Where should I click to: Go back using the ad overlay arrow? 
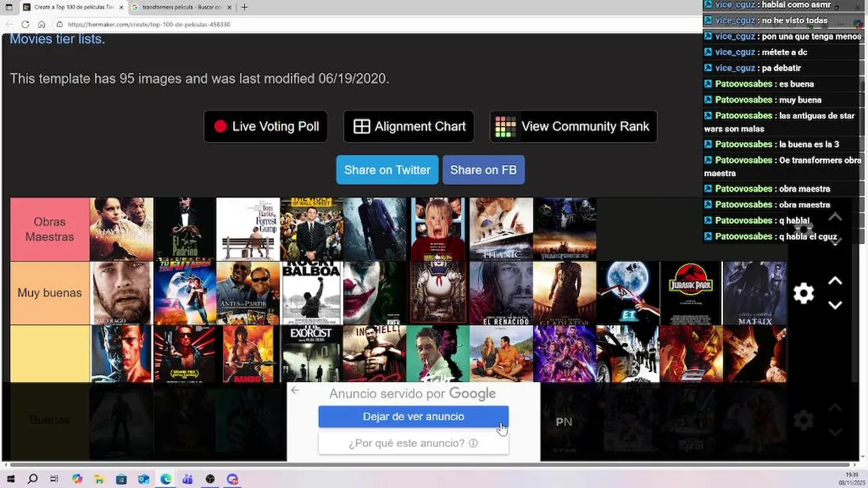294,390
